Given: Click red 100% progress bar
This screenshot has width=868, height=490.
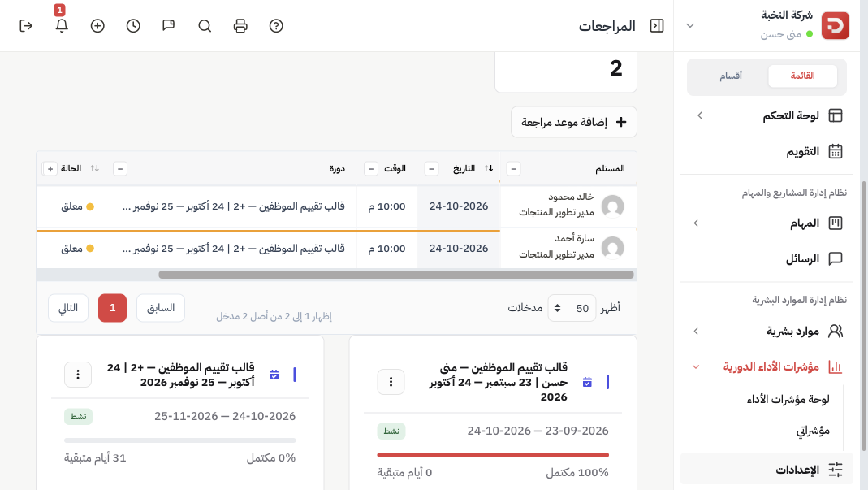Looking at the screenshot, I should click(x=493, y=455).
